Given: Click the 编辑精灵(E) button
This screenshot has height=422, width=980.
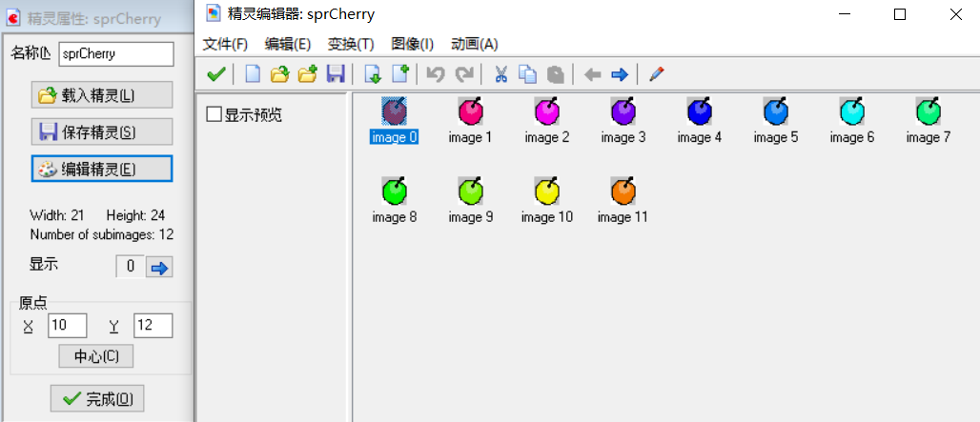Looking at the screenshot, I should [x=102, y=170].
